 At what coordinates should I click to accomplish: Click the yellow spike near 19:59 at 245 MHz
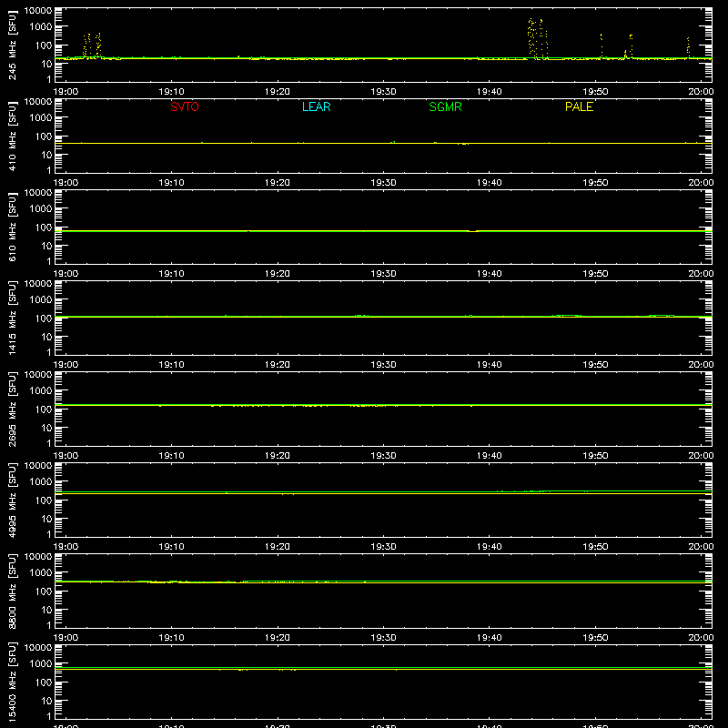coord(688,47)
